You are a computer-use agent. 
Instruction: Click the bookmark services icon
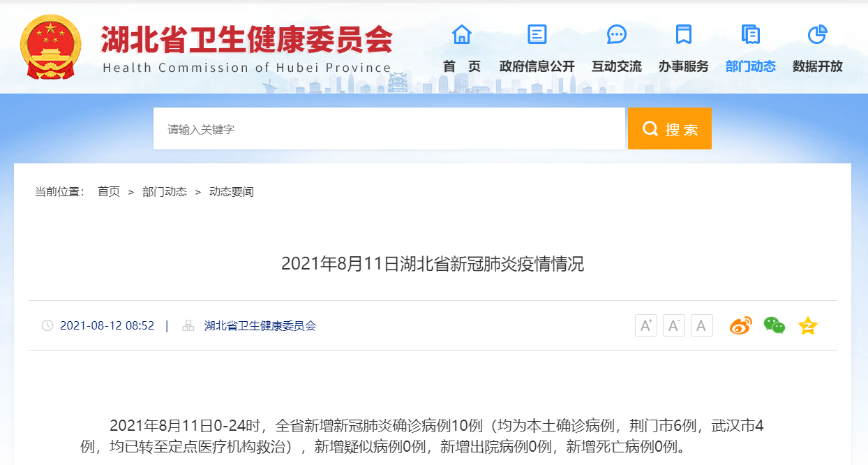[x=684, y=34]
